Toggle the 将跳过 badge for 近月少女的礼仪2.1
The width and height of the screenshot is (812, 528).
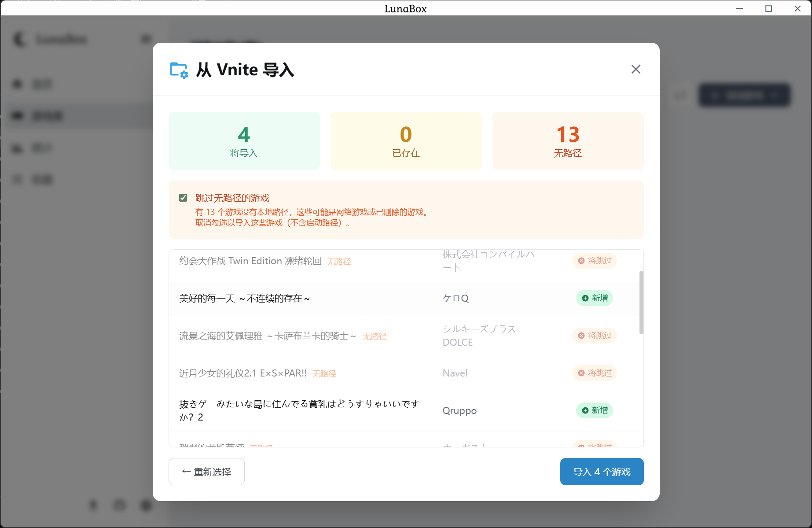tap(595, 373)
